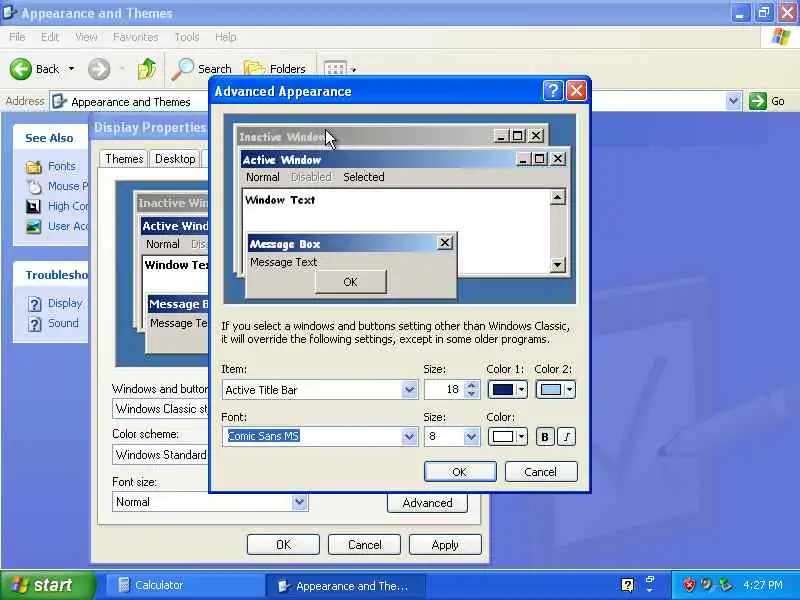This screenshot has width=800, height=600.
Task: Click the Mouse Pointers icon in See Also
Action: pyautogui.click(x=34, y=187)
